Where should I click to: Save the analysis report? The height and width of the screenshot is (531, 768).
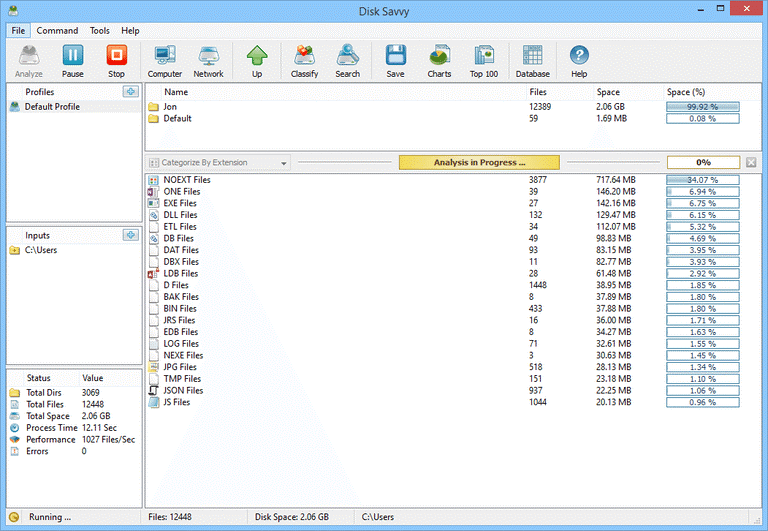tap(395, 61)
